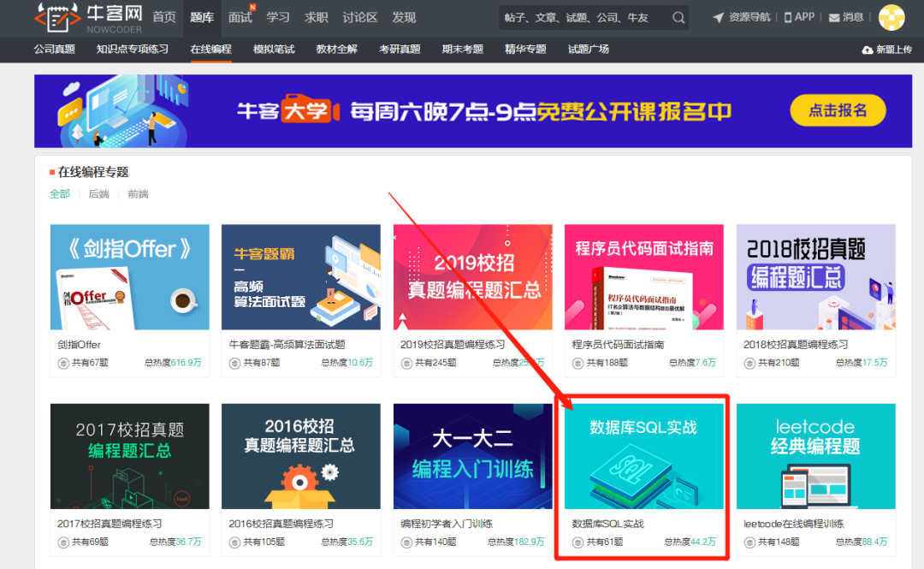Click the search magnifier icon

678,18
